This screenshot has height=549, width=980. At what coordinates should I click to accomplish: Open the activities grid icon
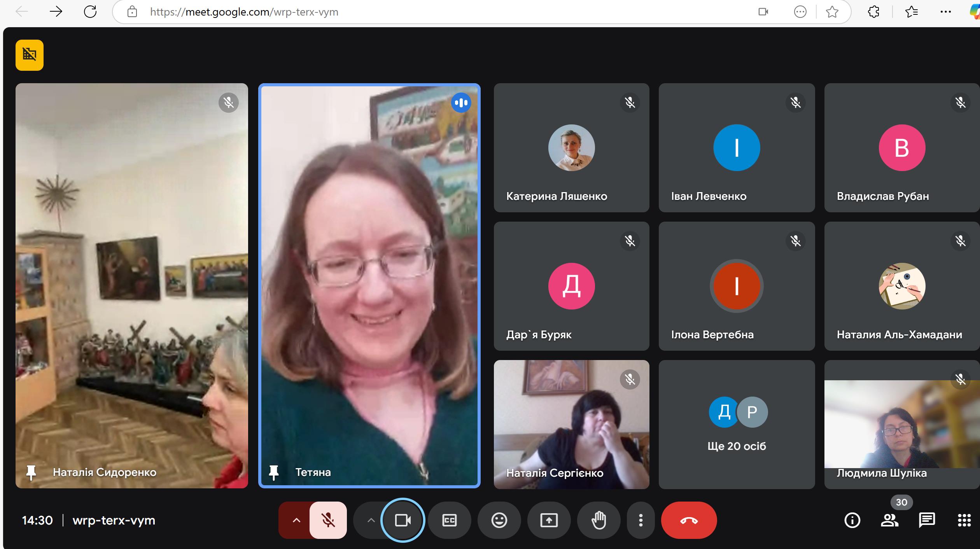tap(964, 520)
